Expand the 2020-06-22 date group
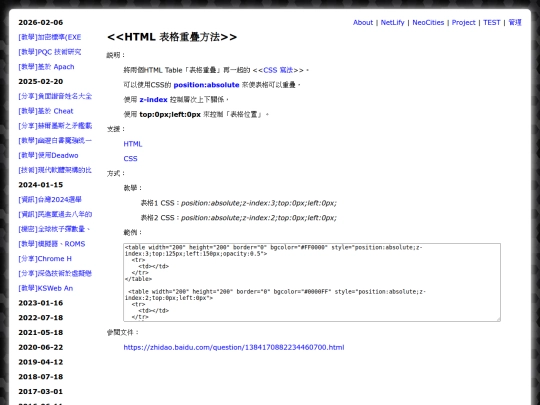The image size is (540, 405). click(41, 347)
